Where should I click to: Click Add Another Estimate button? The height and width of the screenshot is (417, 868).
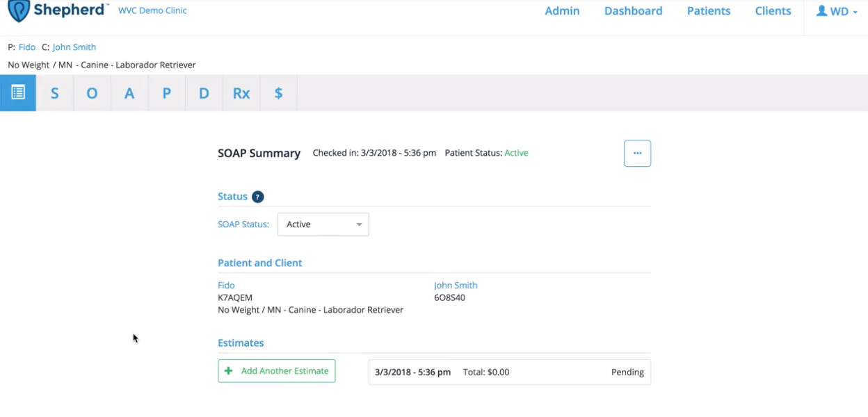(x=277, y=371)
